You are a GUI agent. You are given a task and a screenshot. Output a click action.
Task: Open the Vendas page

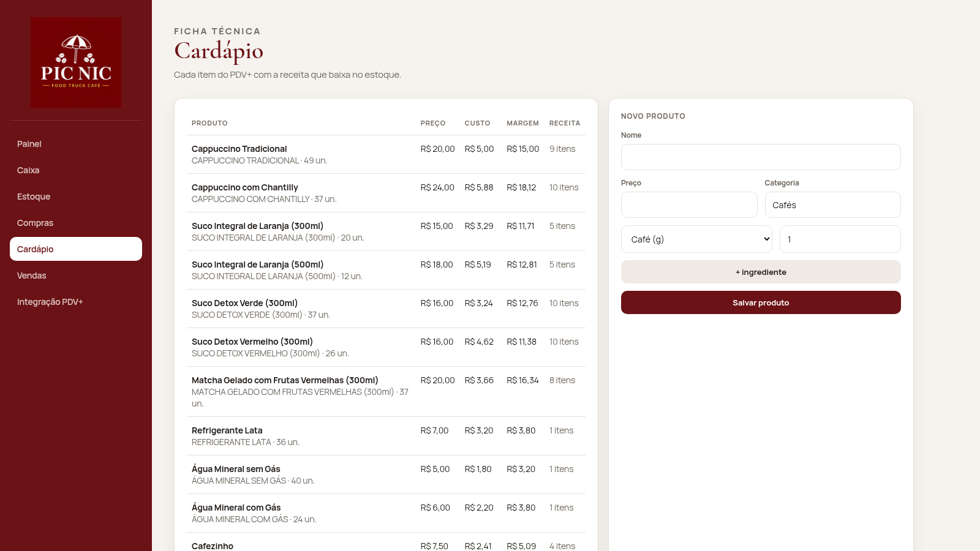tap(76, 275)
